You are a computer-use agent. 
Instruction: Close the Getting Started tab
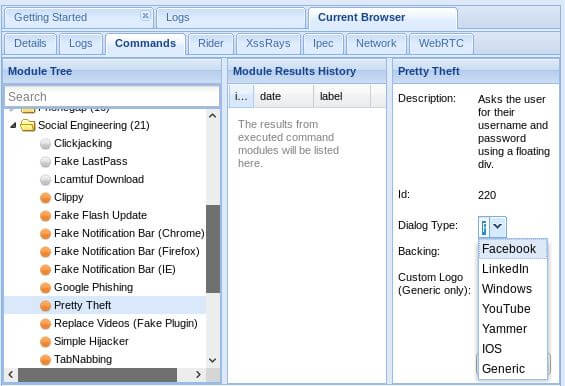[145, 15]
